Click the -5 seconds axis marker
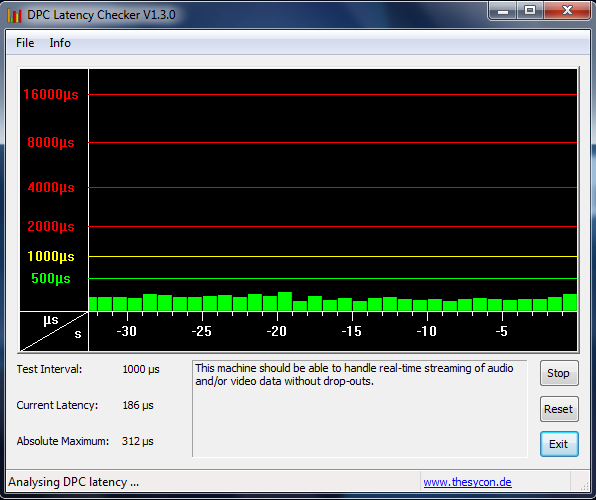The height and width of the screenshot is (500, 596). (x=502, y=331)
